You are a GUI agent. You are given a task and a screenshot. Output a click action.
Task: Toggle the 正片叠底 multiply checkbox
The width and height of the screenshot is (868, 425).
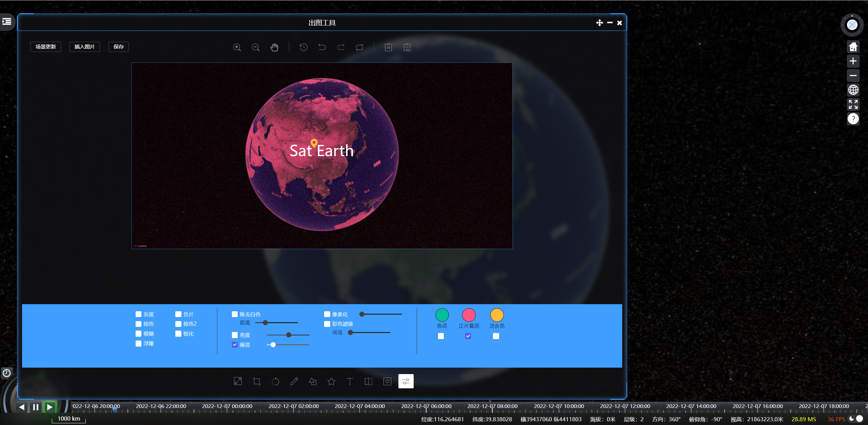click(468, 336)
